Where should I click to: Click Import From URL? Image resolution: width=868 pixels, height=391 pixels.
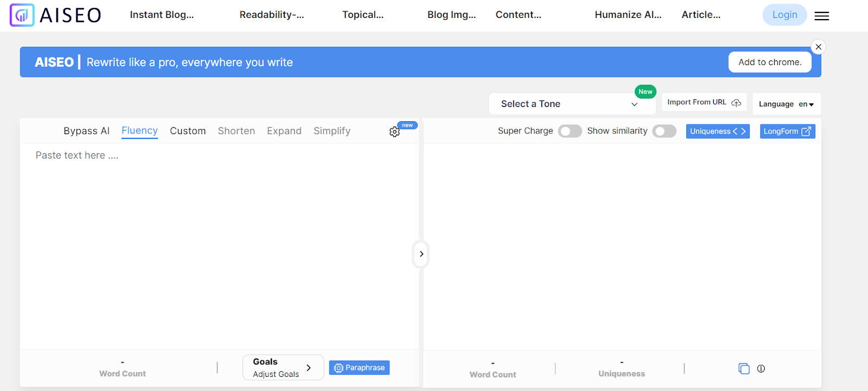[704, 102]
